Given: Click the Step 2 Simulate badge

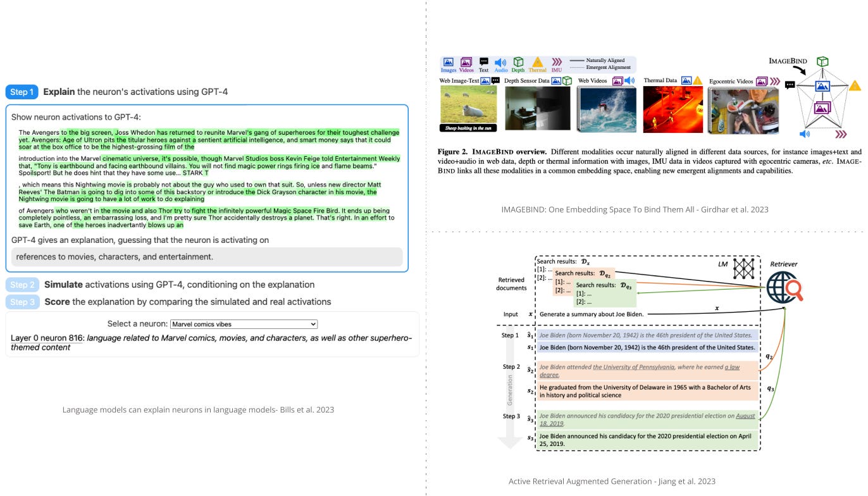Looking at the screenshot, I should click(22, 284).
